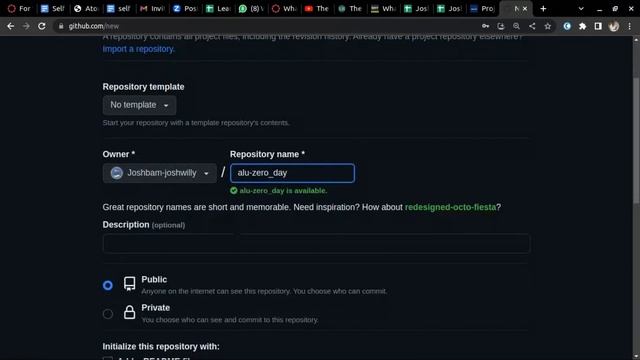Open the Chrome profile avatar
The width and height of the screenshot is (640, 360).
pos(614,26)
